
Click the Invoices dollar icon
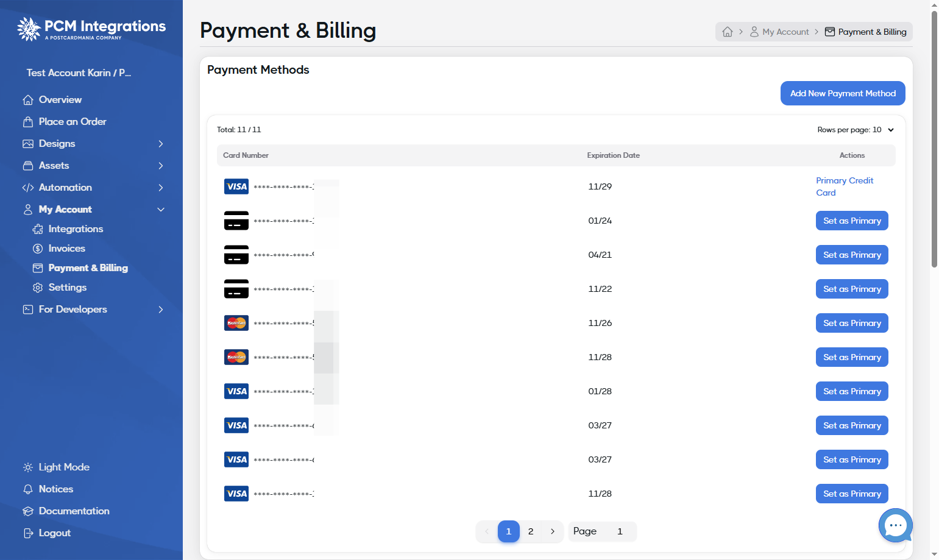point(38,249)
